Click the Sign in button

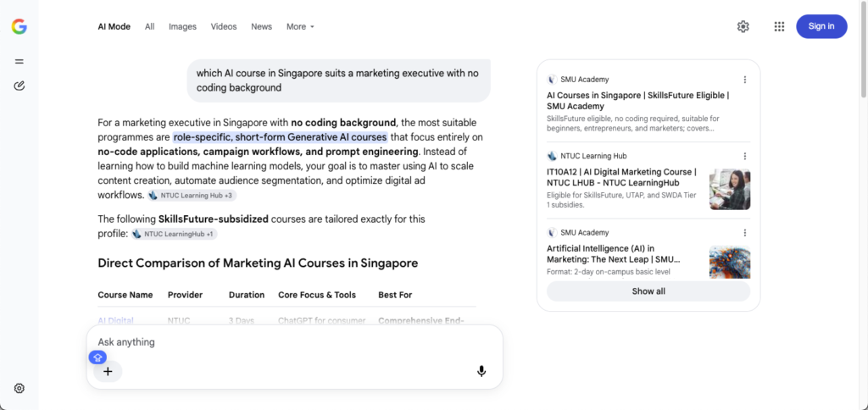pyautogui.click(x=821, y=26)
